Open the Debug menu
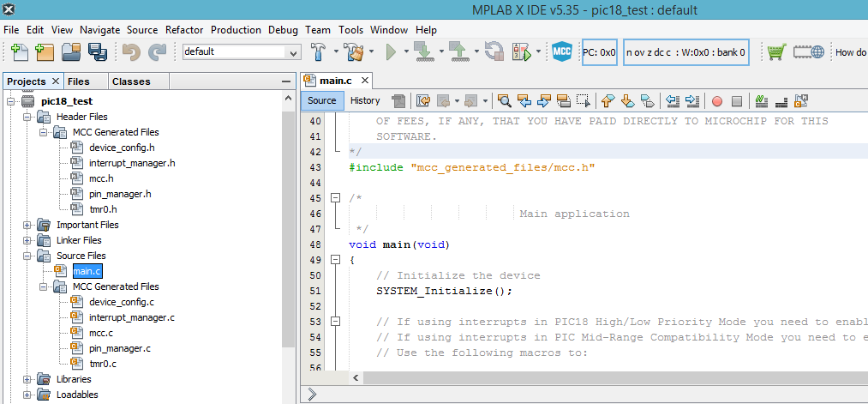 tap(283, 30)
